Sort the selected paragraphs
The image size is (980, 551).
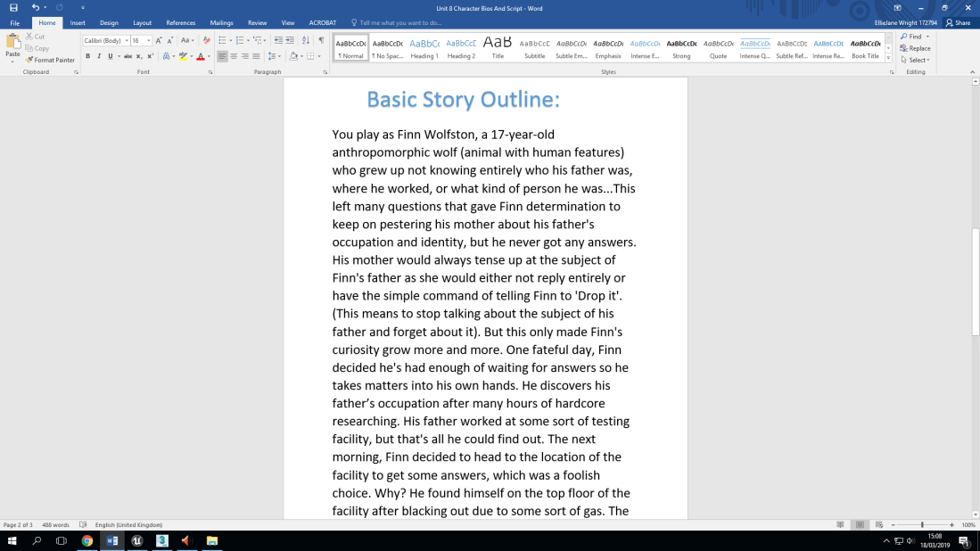(306, 40)
